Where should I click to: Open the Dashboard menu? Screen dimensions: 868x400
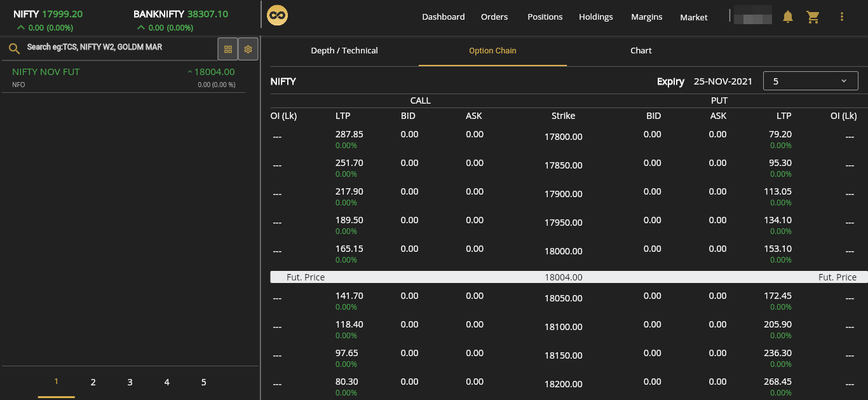point(443,17)
